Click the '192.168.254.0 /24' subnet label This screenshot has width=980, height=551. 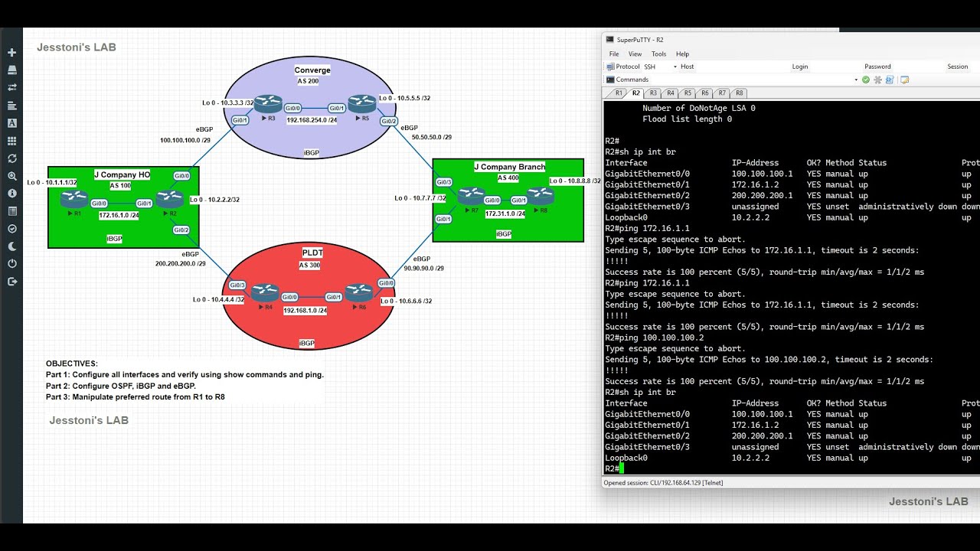pos(312,120)
